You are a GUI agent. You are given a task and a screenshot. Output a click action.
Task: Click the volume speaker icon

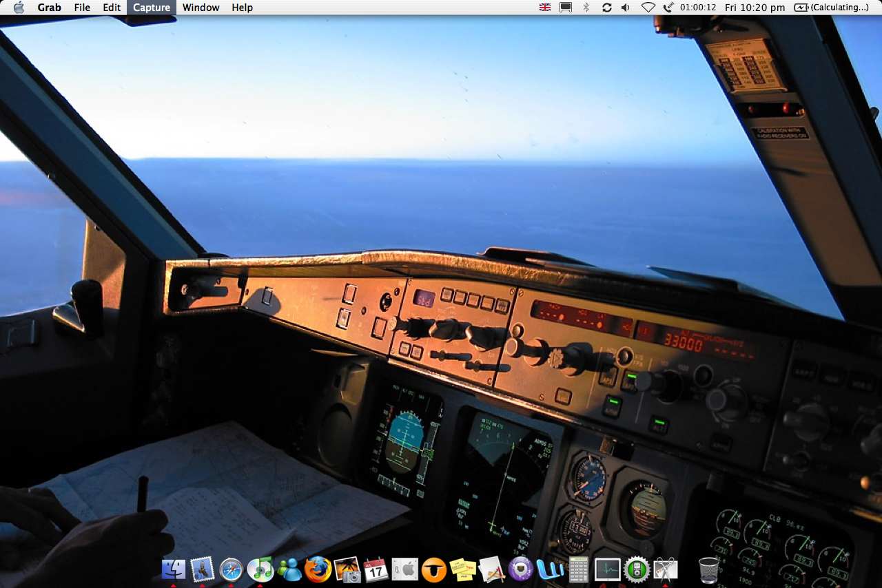click(626, 8)
